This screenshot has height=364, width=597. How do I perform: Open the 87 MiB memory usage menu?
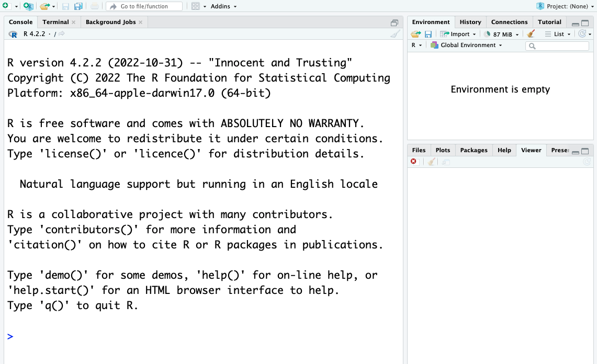(502, 34)
